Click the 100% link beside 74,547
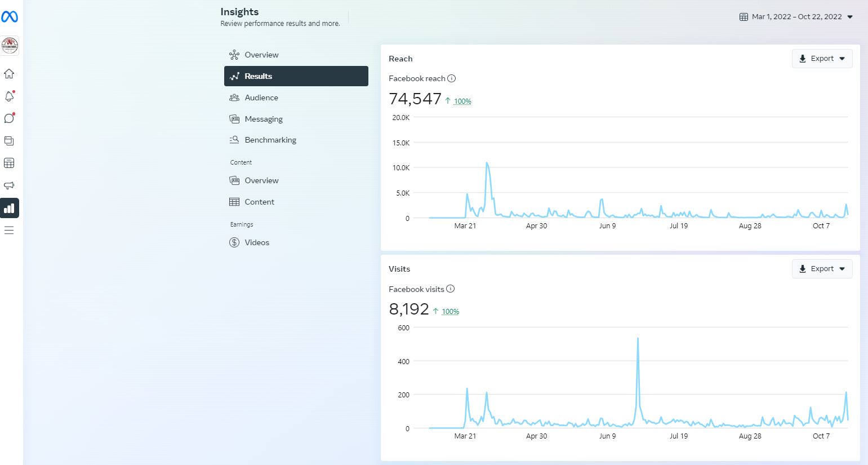Screen dimensions: 868x465 (462, 101)
